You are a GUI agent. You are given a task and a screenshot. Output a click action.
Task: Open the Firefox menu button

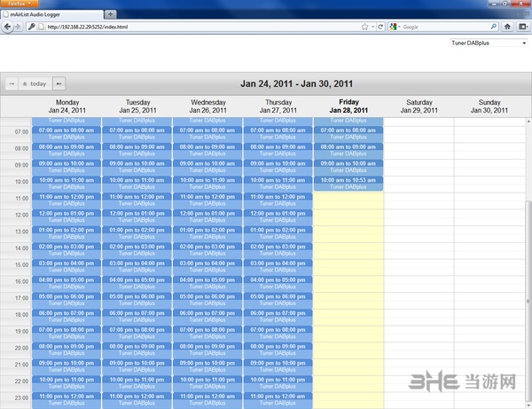click(x=19, y=4)
